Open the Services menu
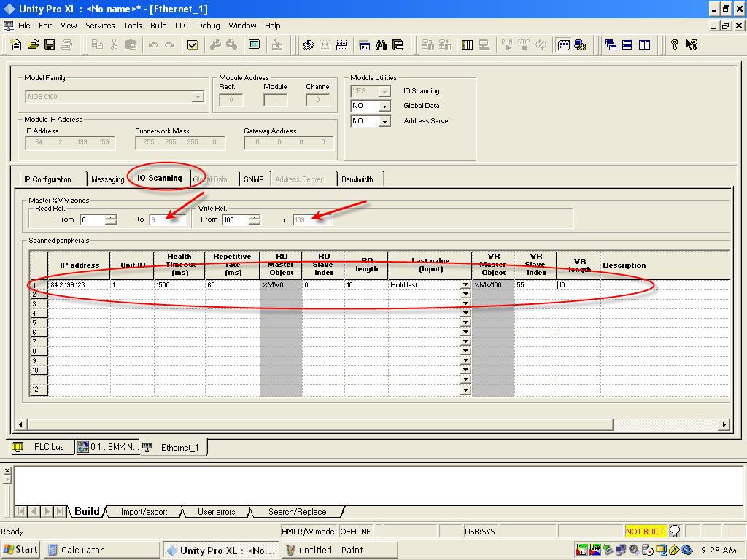This screenshot has height=560, width=747. [x=100, y=26]
